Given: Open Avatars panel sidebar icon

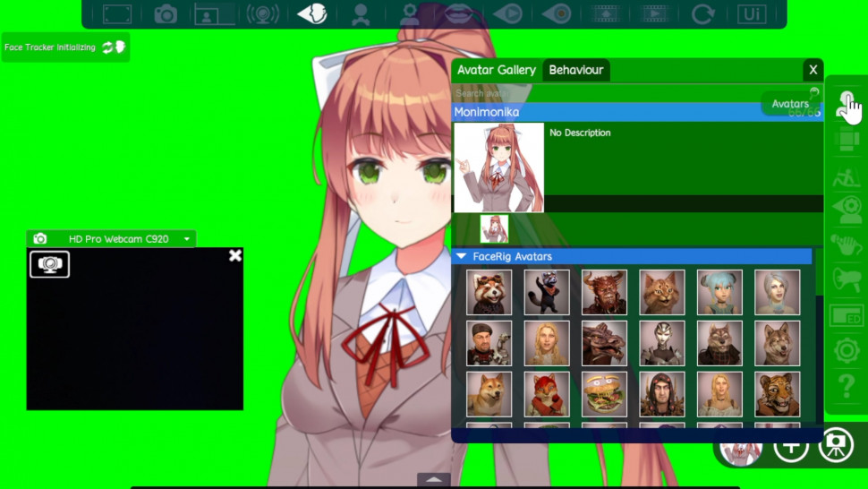Looking at the screenshot, I should pos(847,105).
